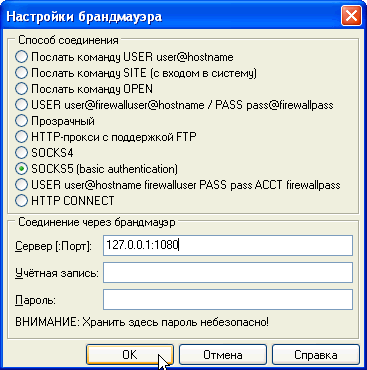Close the "Настройки брандмауэра" dialog

tap(351, 16)
